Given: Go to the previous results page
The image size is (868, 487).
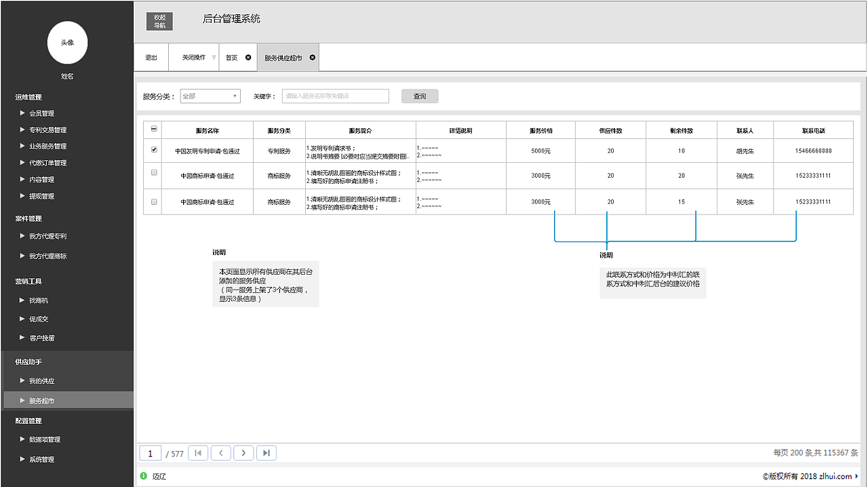Looking at the screenshot, I should click(221, 453).
